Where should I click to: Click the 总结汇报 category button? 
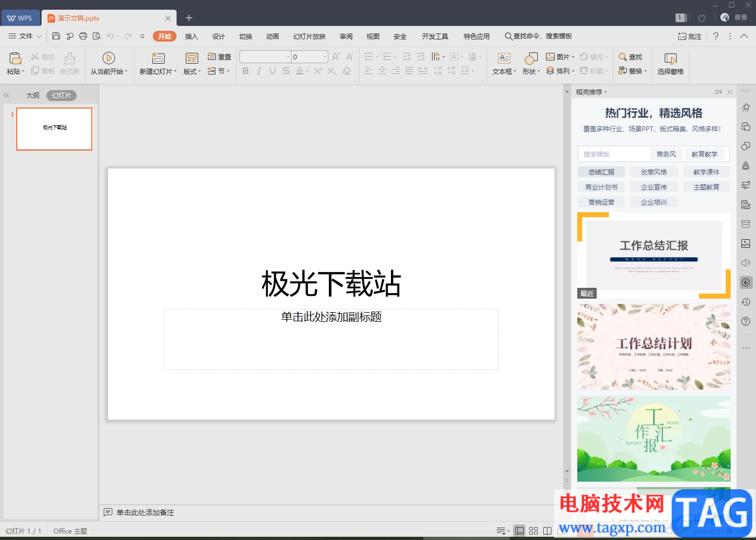(601, 172)
